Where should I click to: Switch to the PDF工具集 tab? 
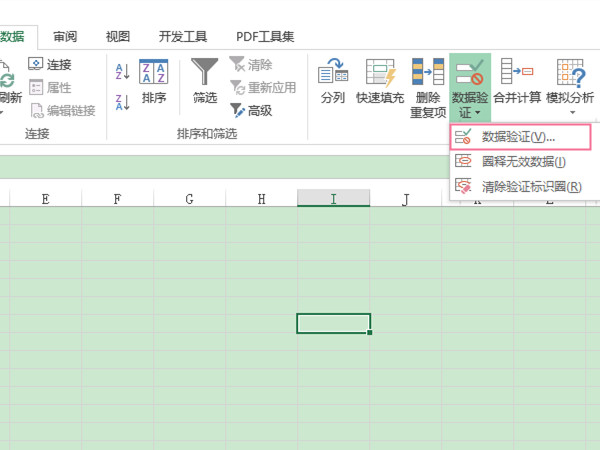pyautogui.click(x=265, y=37)
